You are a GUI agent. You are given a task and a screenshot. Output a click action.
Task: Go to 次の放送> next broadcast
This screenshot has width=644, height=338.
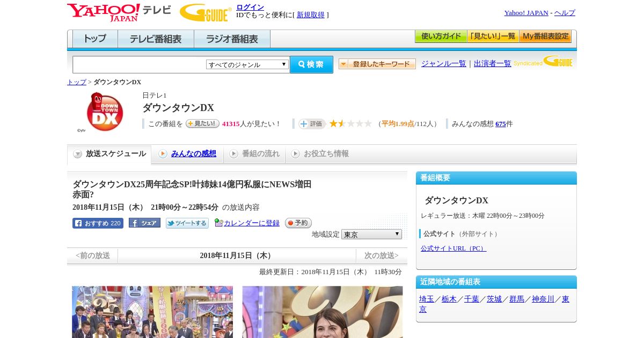tap(381, 256)
